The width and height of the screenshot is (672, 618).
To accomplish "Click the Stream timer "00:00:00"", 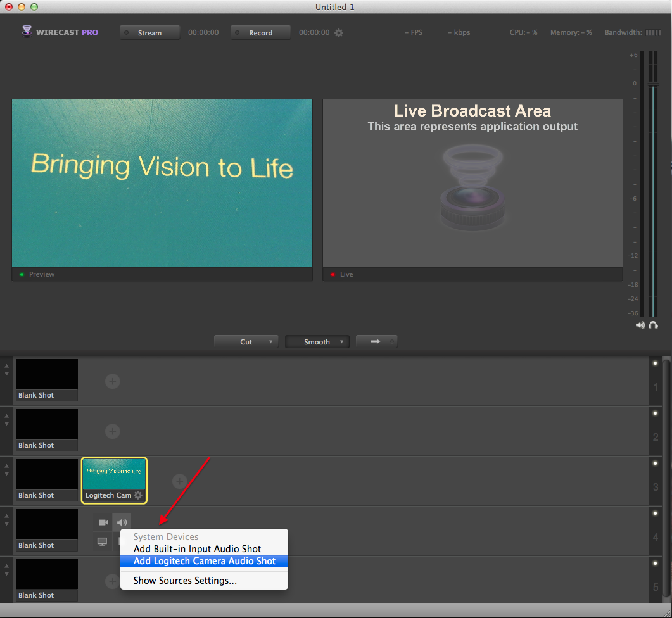I will tap(203, 32).
